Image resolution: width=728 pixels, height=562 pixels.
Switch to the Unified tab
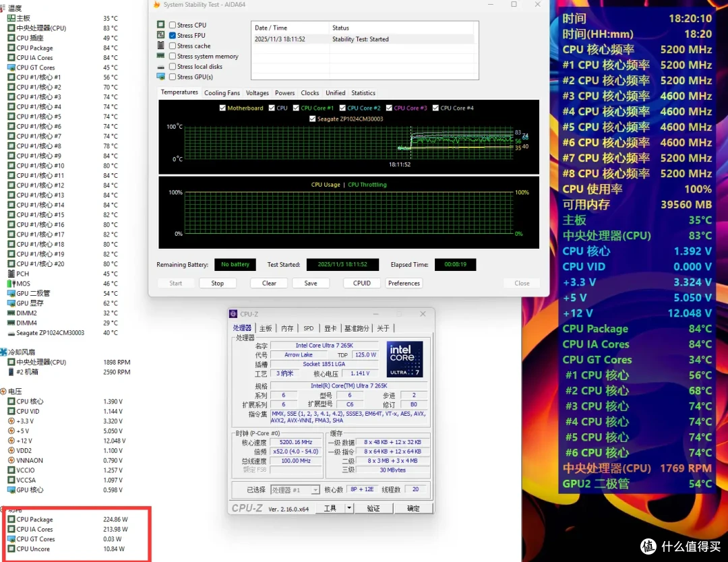click(x=335, y=93)
